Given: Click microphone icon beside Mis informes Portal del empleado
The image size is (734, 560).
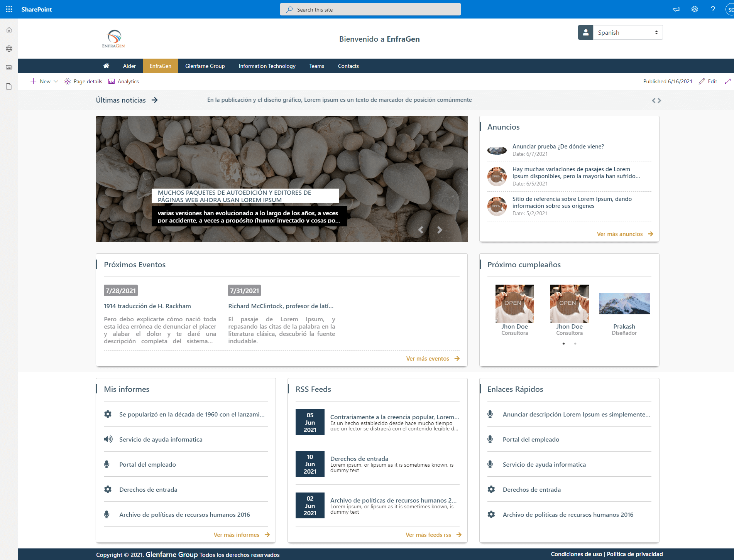Looking at the screenshot, I should [x=107, y=464].
